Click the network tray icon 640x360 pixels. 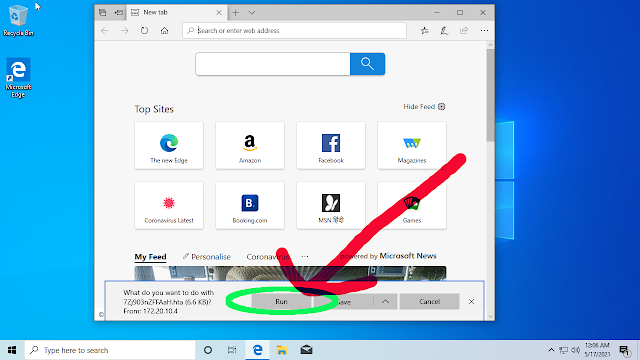tap(564, 350)
